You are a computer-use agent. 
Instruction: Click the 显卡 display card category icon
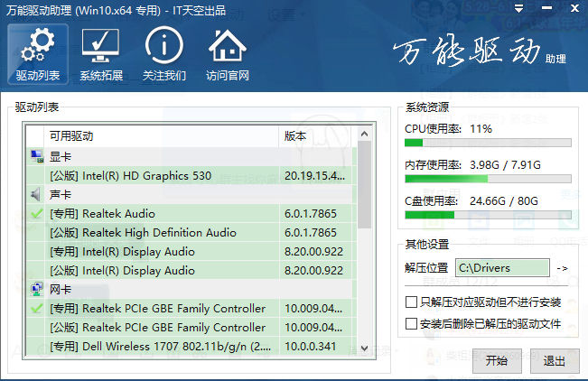tap(36, 156)
